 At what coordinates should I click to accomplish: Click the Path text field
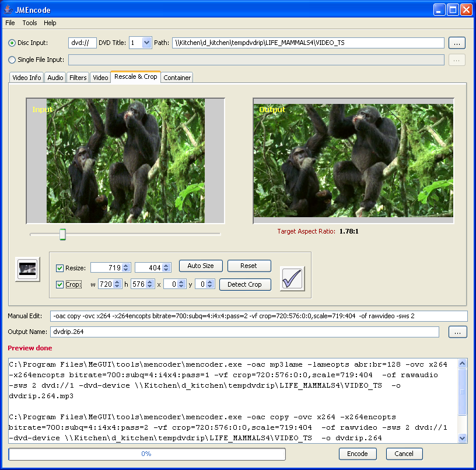308,43
